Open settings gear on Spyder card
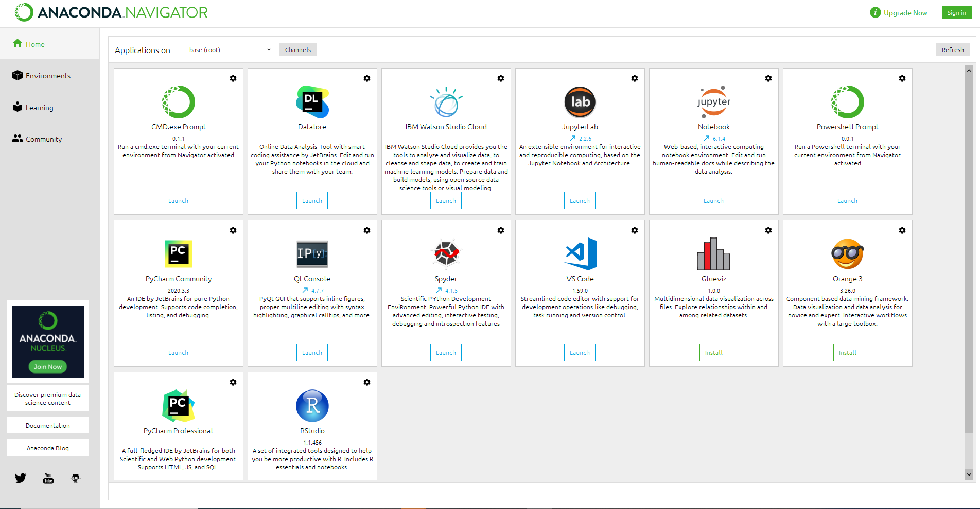Viewport: 980px width, 509px height. [501, 230]
